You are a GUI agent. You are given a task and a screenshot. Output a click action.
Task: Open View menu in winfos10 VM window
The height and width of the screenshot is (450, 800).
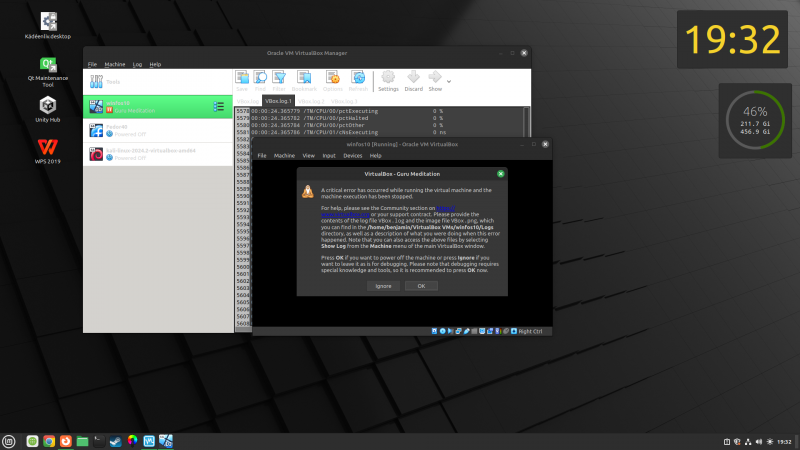pos(309,156)
